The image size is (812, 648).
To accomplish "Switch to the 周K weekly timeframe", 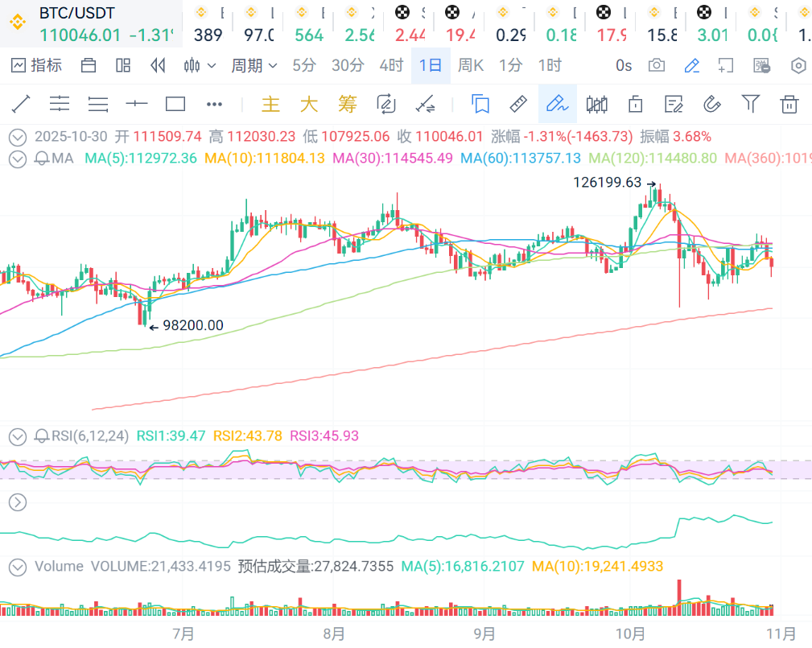I will pos(471,65).
